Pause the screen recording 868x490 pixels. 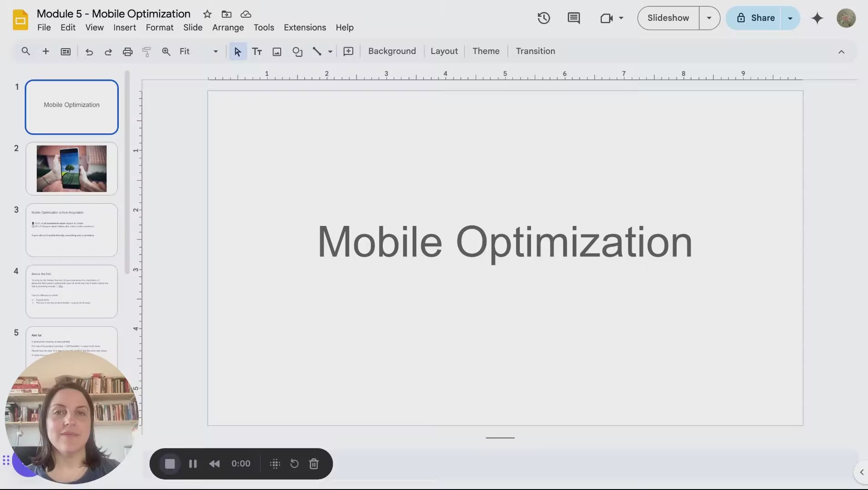[193, 464]
